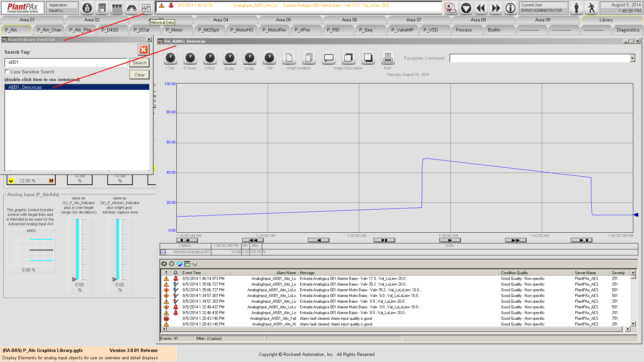Click the AI002 mini trend thumbnail

click(31, 250)
